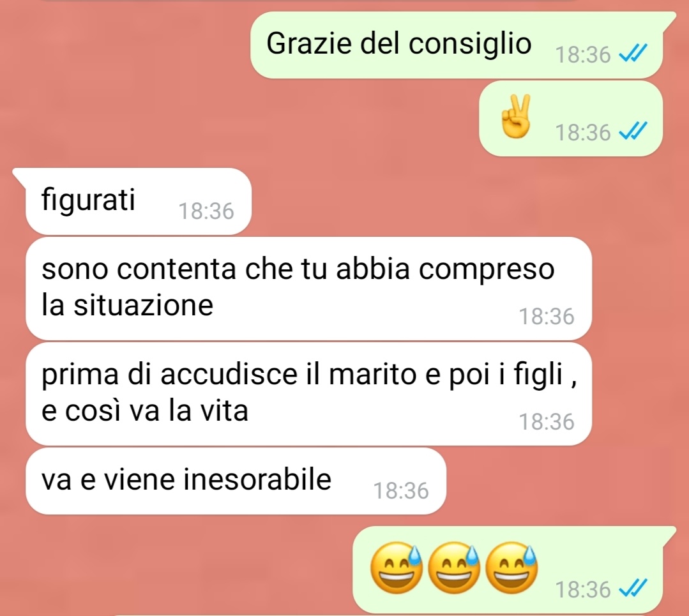This screenshot has width=689, height=616.
Task: Tap timestamp of 'Grazie del consiglio' message
Action: point(582,55)
